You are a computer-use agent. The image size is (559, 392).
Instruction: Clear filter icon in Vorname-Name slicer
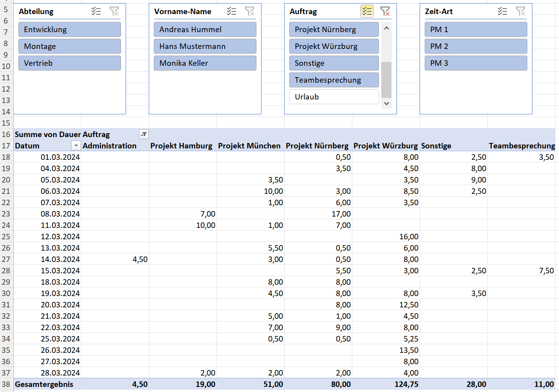(x=249, y=11)
